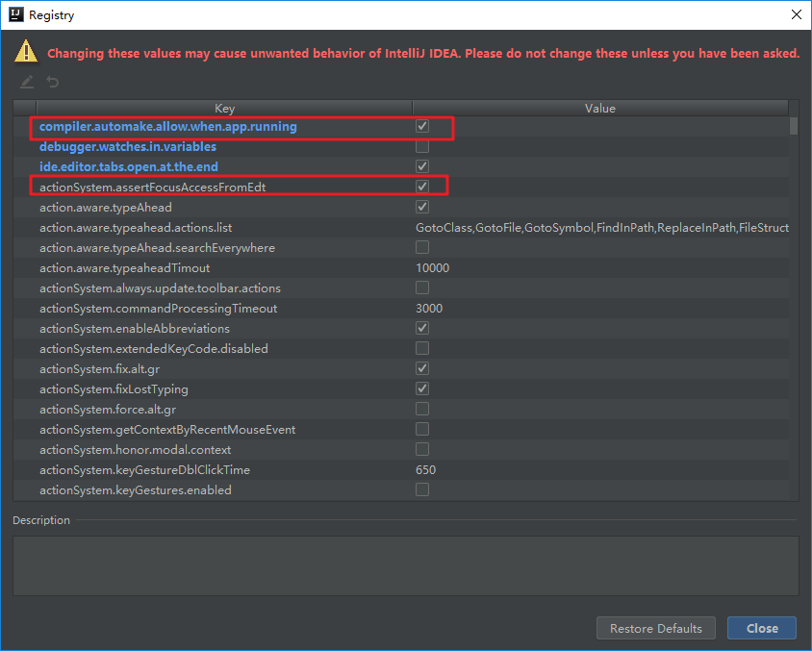Click the Edit pencil icon in toolbar
This screenshot has height=651, width=812.
pyautogui.click(x=27, y=82)
